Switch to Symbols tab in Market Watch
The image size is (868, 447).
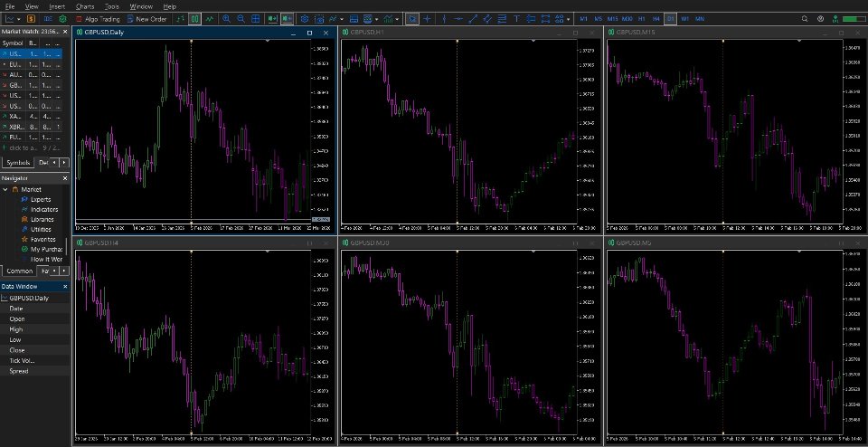[x=18, y=162]
